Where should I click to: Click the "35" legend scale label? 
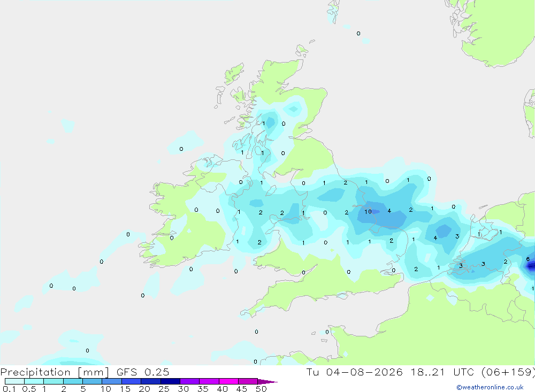(x=203, y=389)
